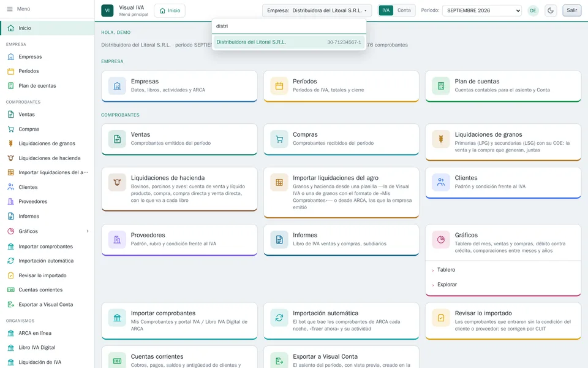Viewport: 588px width, 368px height.
Task: Click the Exportar a Visual Conta sidebar icon
Action: click(11, 305)
